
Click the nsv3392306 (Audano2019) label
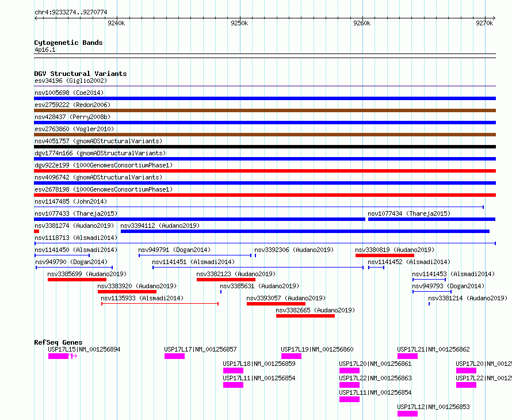(294, 250)
